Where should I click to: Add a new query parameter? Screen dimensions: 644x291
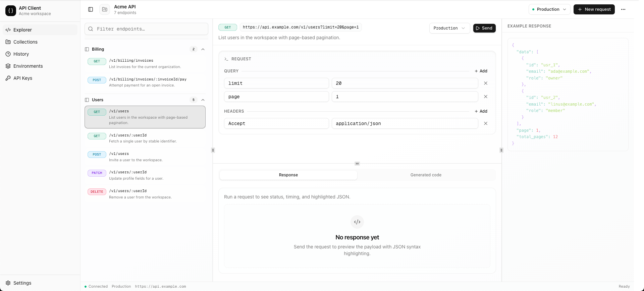coord(481,71)
